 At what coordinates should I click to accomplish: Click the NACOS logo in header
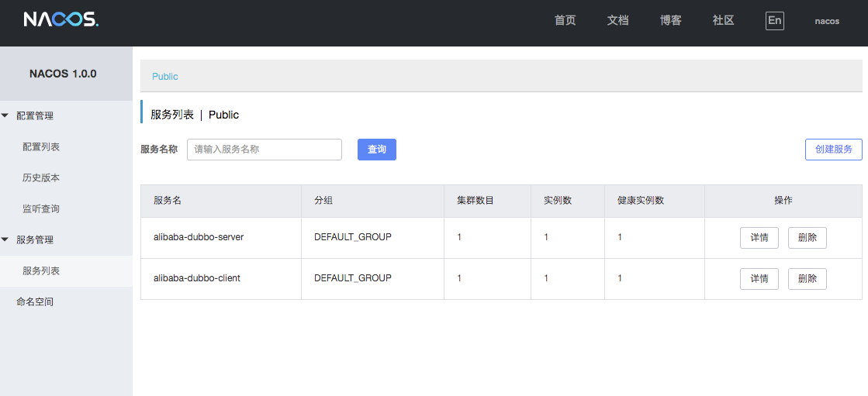tap(61, 20)
